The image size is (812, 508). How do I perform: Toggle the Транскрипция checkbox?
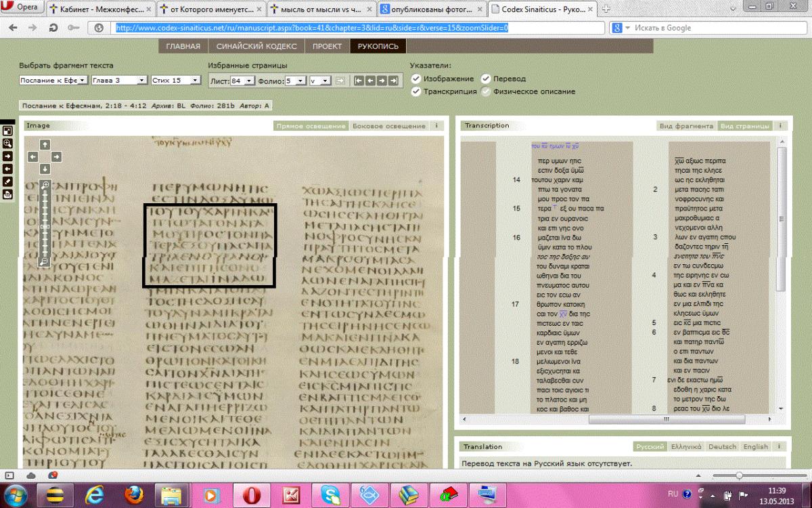click(x=416, y=91)
